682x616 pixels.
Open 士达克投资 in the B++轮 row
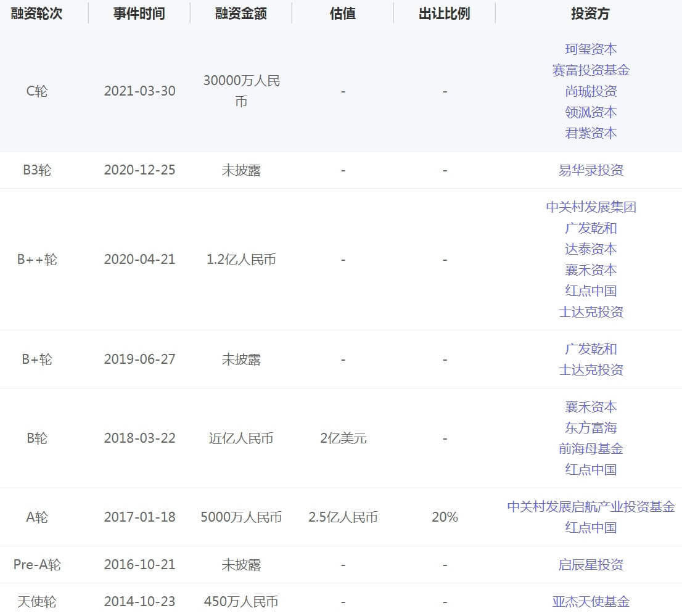(591, 312)
